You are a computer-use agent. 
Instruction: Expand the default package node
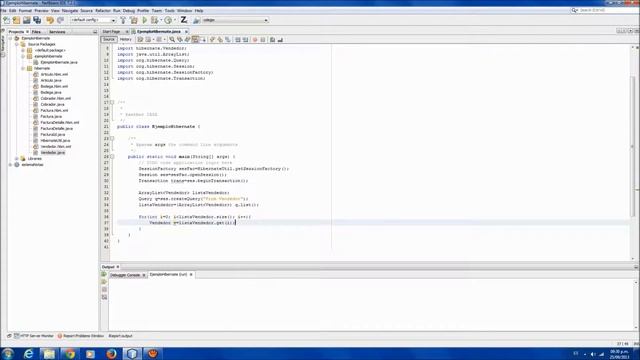[x=23, y=50]
